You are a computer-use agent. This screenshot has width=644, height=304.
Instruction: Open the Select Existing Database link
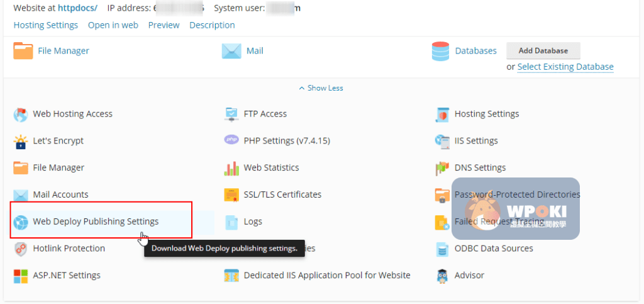click(x=565, y=67)
